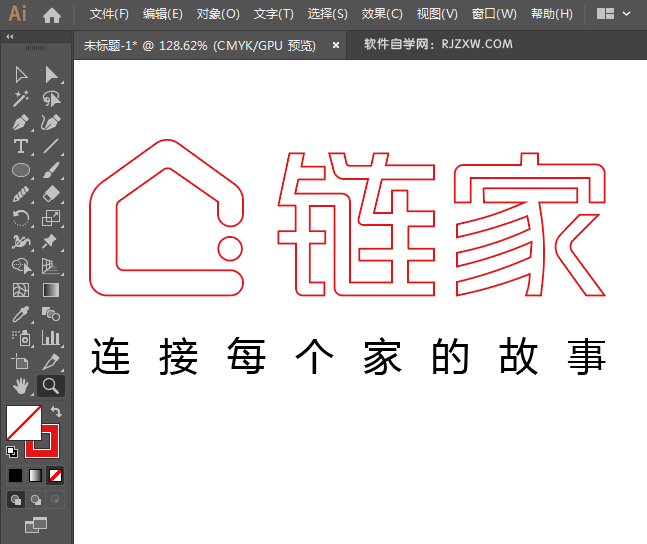This screenshot has height=544, width=647.
Task: Select the Line Segment tool
Action: (x=51, y=147)
